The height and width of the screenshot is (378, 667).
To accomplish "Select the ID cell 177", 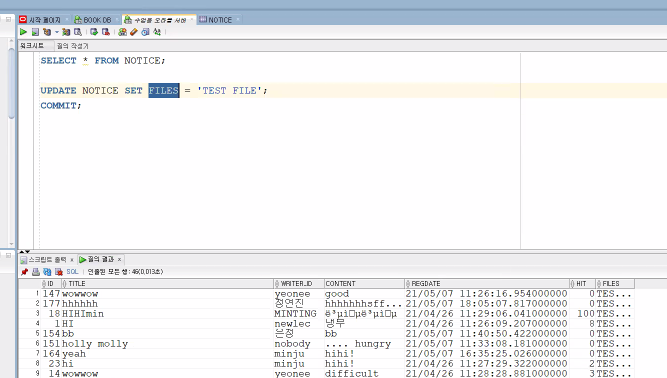I will click(51, 304).
